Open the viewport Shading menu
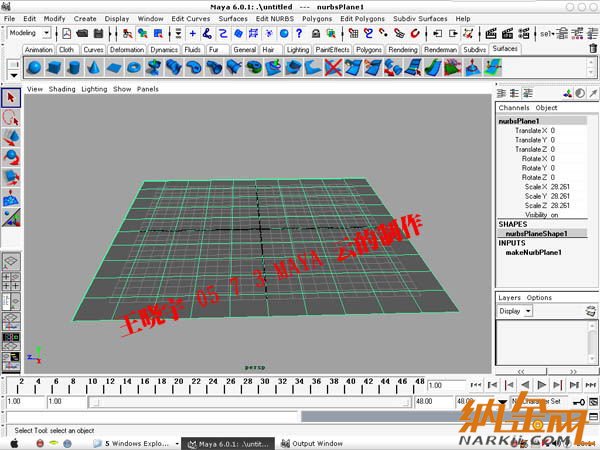Image resolution: width=600 pixels, height=450 pixels. pyautogui.click(x=62, y=89)
